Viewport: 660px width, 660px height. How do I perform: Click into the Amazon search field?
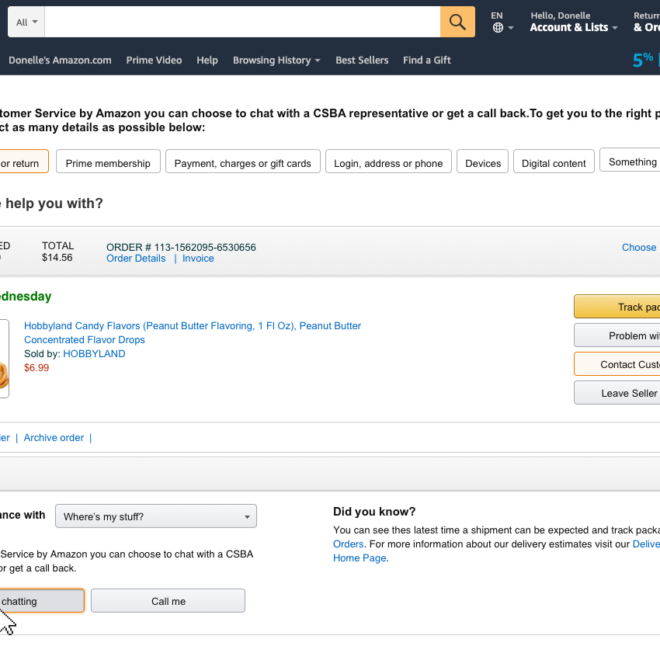pyautogui.click(x=242, y=22)
